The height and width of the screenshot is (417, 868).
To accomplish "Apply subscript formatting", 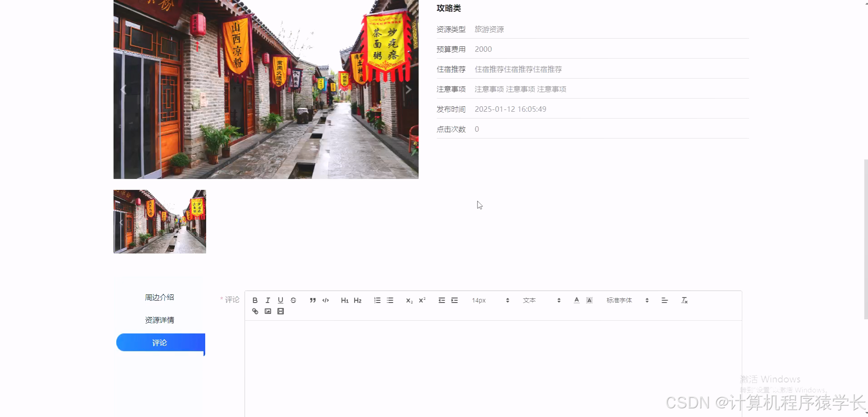I will pos(409,300).
